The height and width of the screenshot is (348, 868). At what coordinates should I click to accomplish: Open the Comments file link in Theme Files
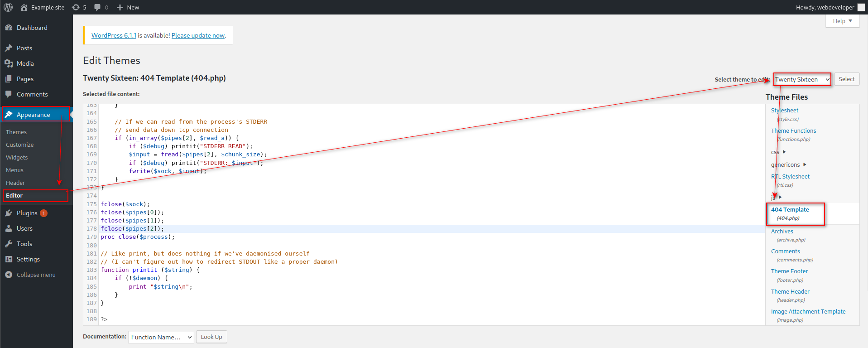point(786,251)
